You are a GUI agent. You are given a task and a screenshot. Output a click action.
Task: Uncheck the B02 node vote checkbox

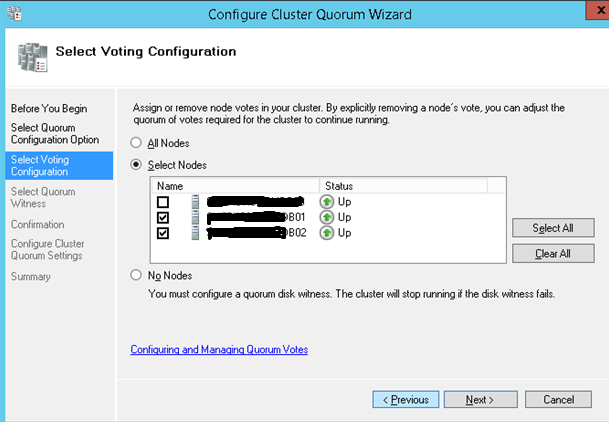click(x=162, y=233)
